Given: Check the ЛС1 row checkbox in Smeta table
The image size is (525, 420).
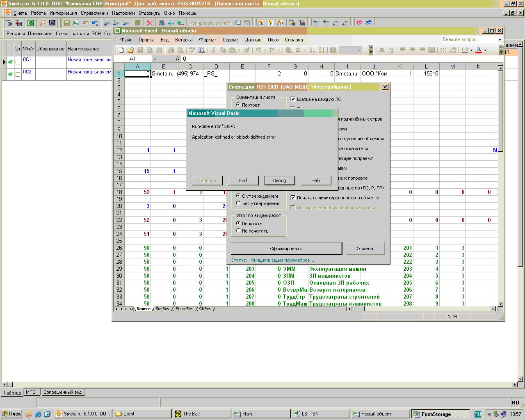Looking at the screenshot, I should (x=18, y=62).
